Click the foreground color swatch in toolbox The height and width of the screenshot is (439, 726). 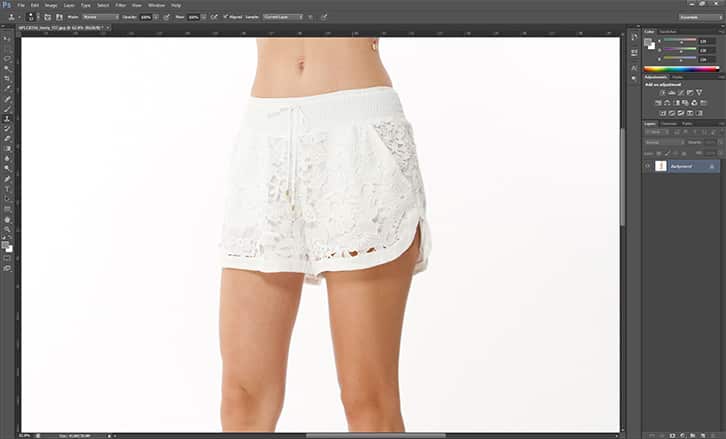click(5, 245)
